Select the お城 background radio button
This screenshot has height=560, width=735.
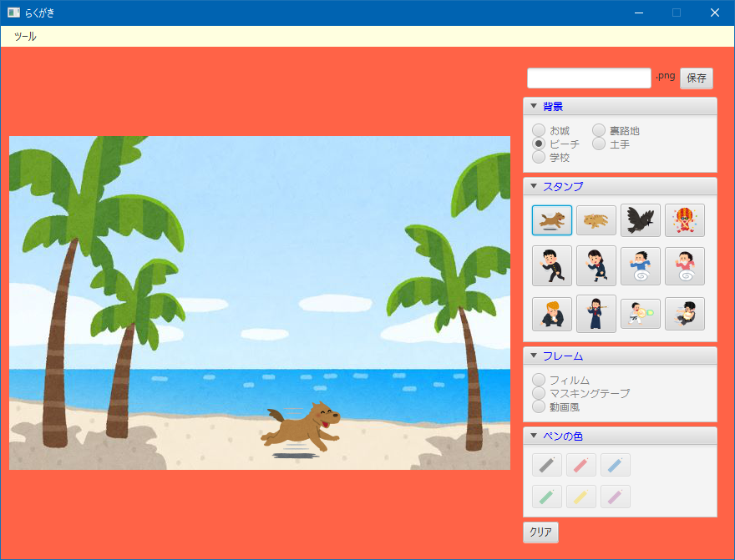pyautogui.click(x=540, y=131)
